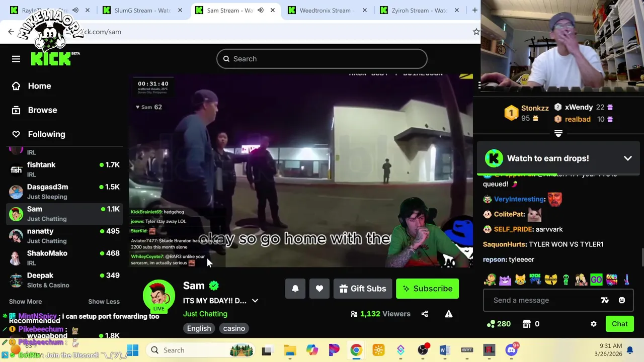Select the casino tag

tap(234, 328)
